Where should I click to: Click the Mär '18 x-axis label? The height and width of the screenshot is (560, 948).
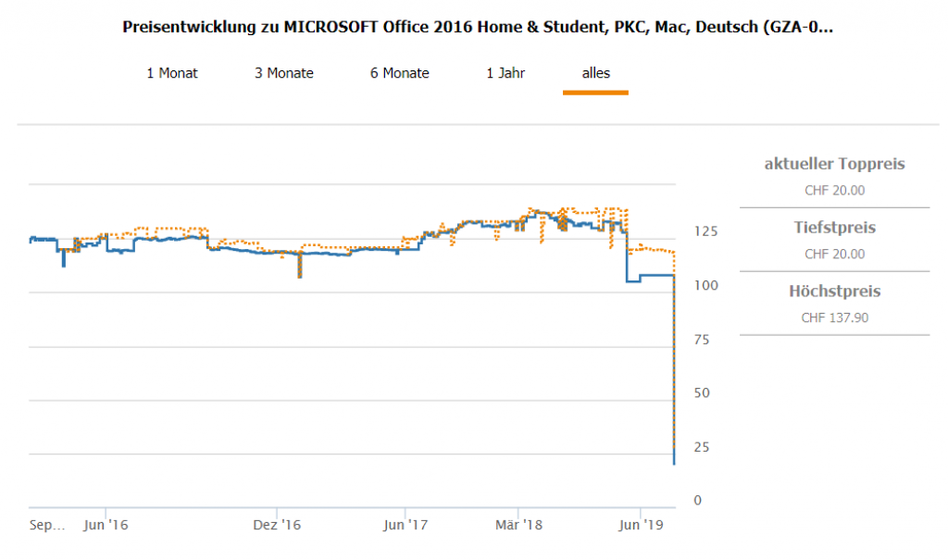pyautogui.click(x=518, y=525)
